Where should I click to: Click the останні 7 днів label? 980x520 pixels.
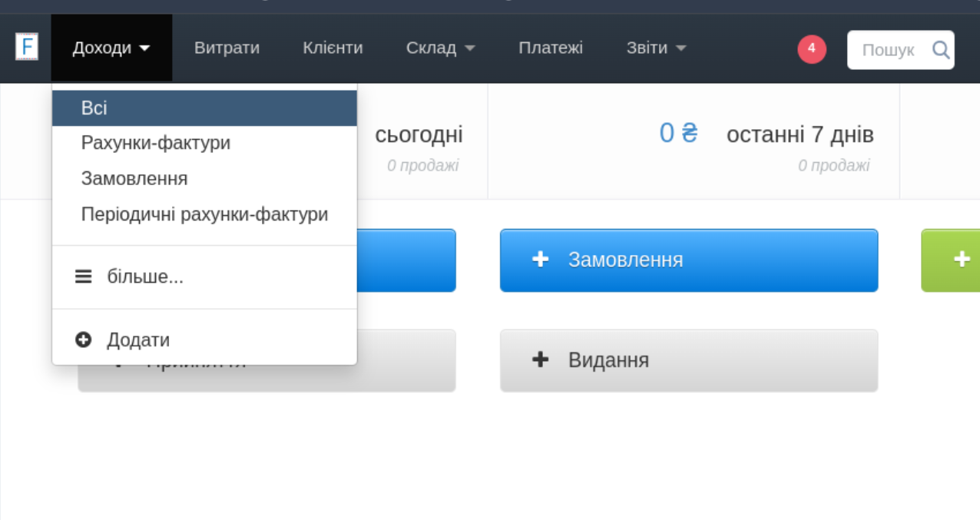(800, 135)
